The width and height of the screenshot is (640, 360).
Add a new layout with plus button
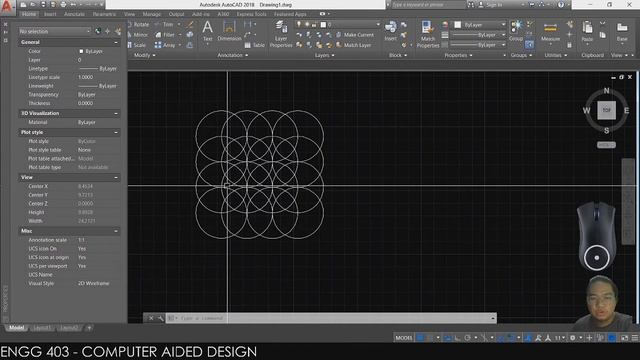tap(89, 328)
